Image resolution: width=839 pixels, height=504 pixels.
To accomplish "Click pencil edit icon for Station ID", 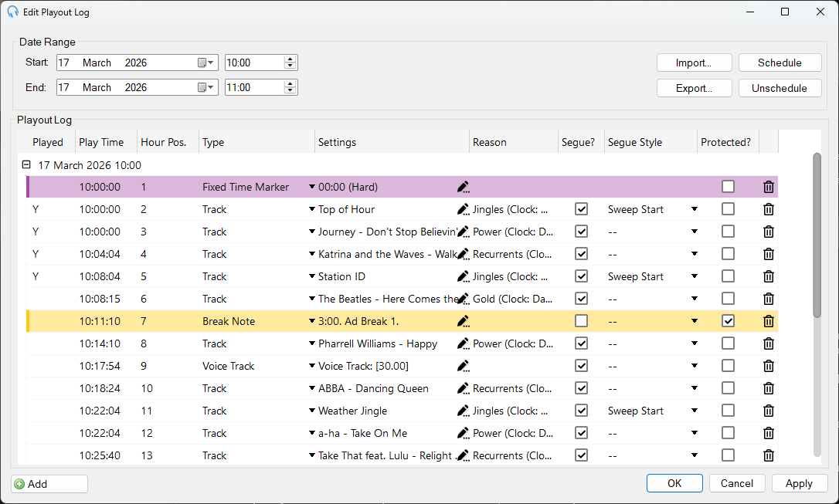I will coord(464,277).
